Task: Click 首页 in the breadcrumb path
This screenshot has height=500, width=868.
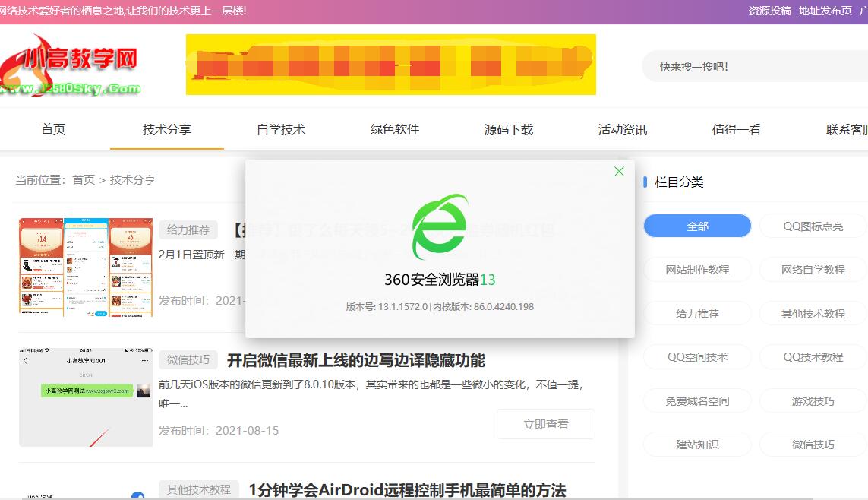Action: pyautogui.click(x=84, y=180)
